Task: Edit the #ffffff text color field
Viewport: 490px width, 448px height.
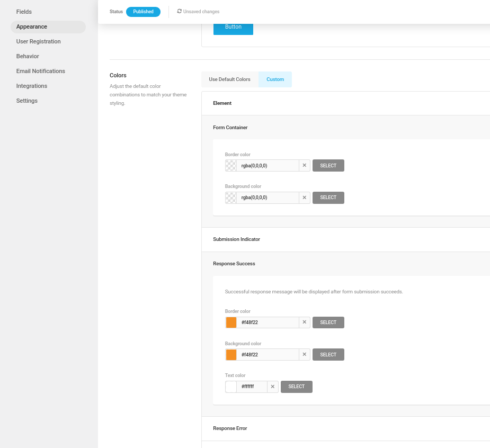Action: tap(252, 387)
